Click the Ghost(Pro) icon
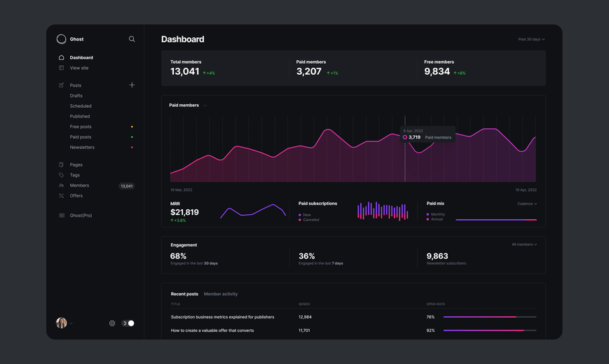The image size is (609, 364). click(x=62, y=216)
